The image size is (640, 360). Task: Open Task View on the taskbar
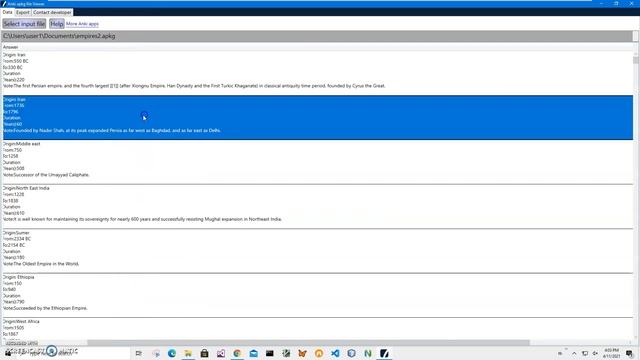point(139,353)
